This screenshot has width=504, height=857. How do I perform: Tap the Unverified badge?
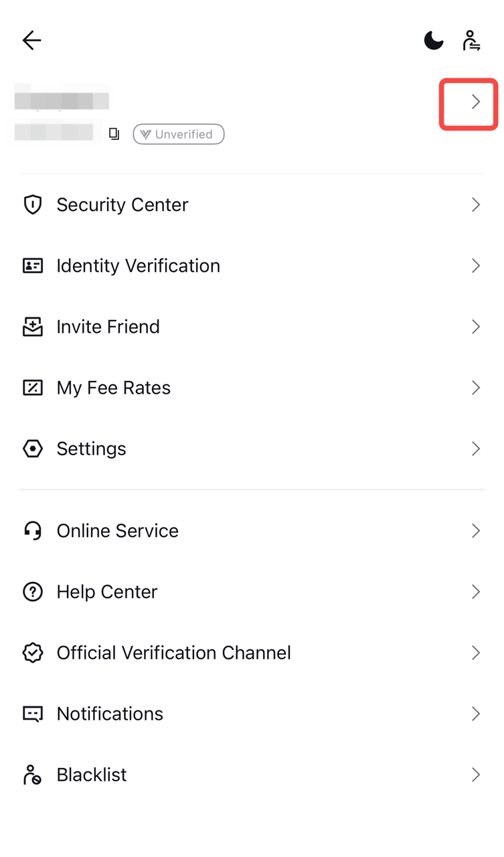tap(179, 134)
